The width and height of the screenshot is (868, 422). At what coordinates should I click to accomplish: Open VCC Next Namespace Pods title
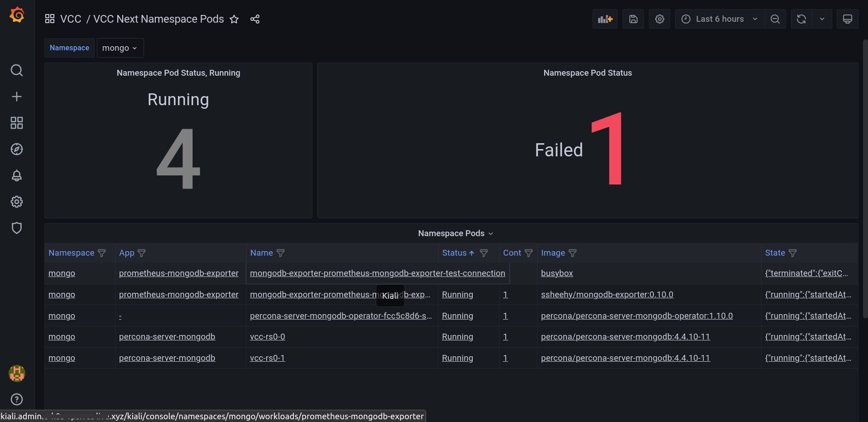(x=158, y=19)
